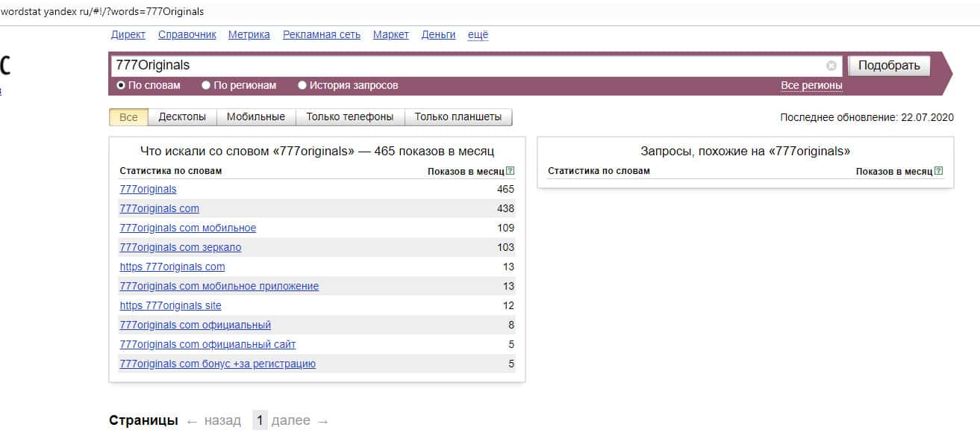Open the 'Все регионы' region selector
Screen dimensions: 980x439
pos(811,85)
